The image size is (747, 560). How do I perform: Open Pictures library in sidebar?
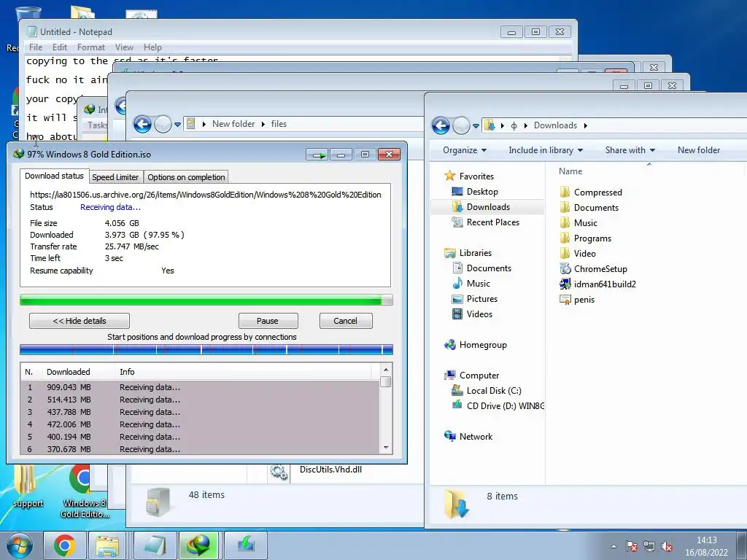481,299
